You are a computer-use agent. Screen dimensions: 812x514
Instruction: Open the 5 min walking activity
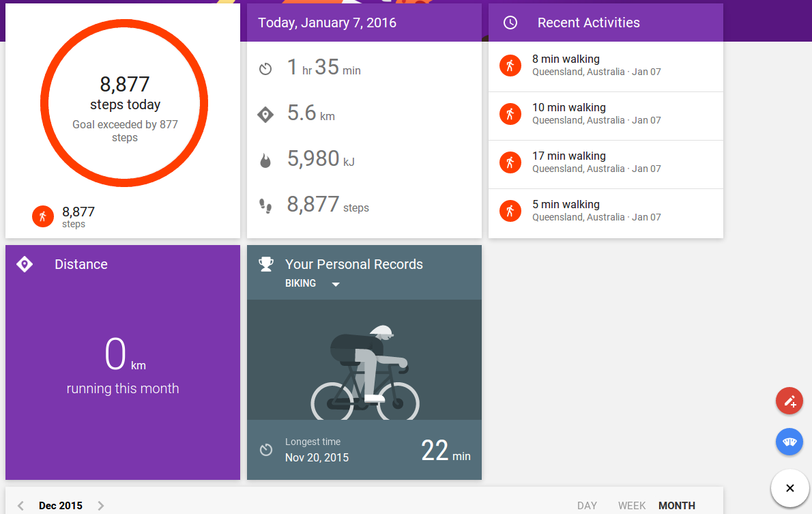pos(605,213)
